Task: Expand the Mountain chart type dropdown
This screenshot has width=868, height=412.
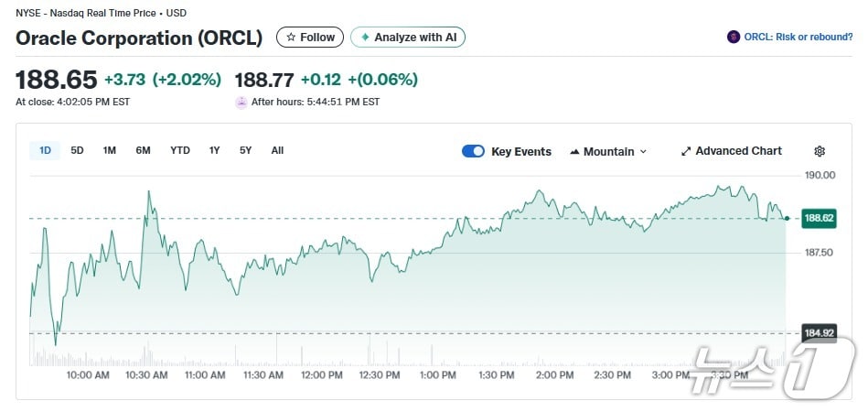Action: pyautogui.click(x=607, y=151)
